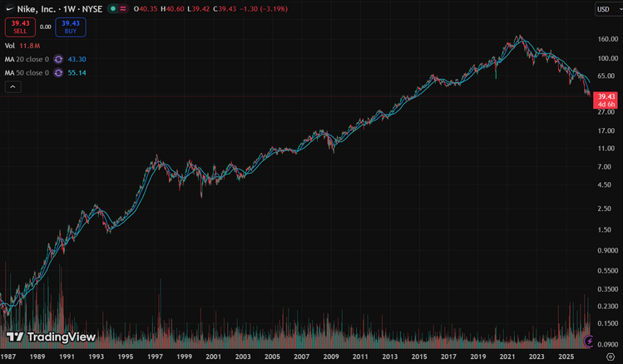623x364 pixels.
Task: Click the 0.2300 price axis label
Action: click(608, 306)
